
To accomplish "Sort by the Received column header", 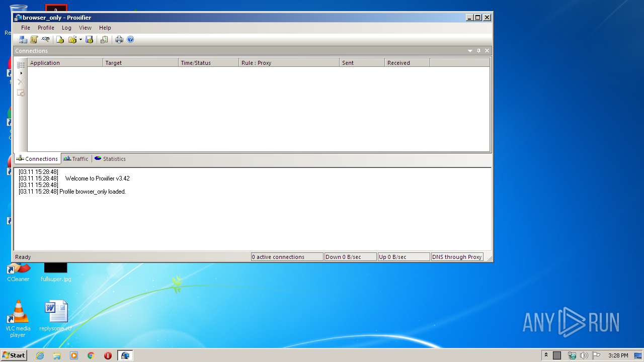I will tap(407, 63).
